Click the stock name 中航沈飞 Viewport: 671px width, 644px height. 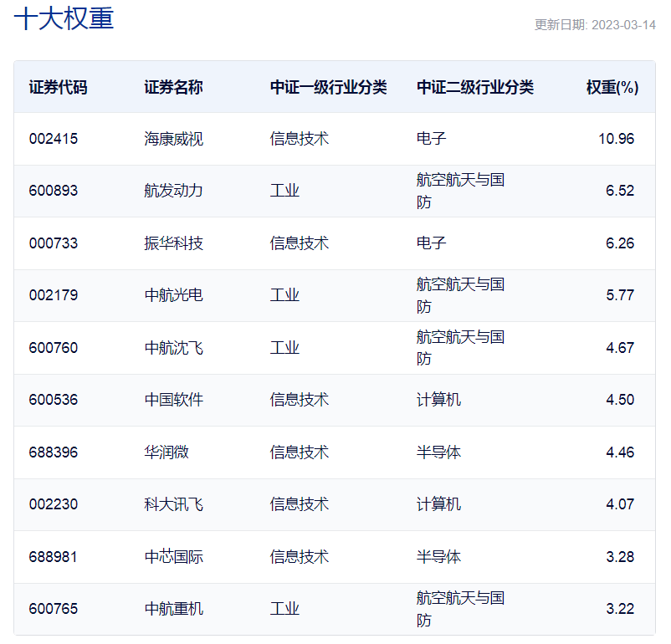pyautogui.click(x=173, y=347)
